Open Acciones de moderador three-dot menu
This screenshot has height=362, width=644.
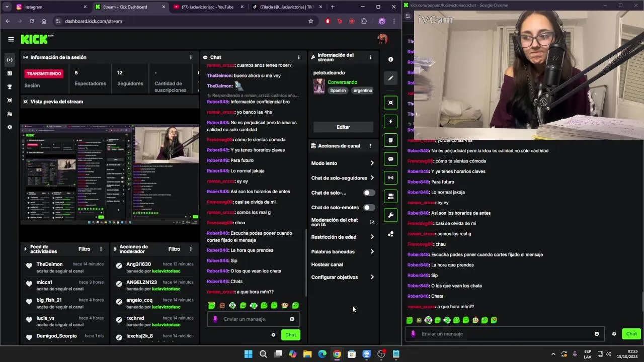tap(191, 249)
